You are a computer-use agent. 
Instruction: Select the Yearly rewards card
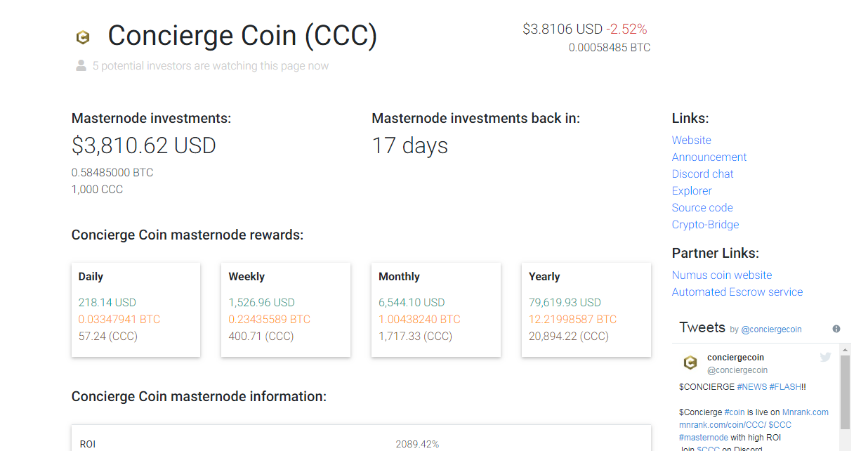[586, 309]
